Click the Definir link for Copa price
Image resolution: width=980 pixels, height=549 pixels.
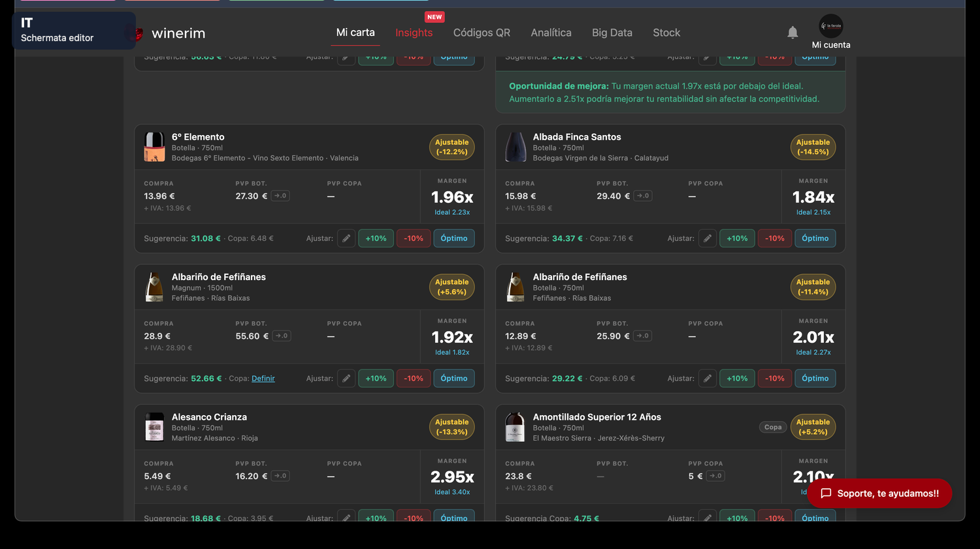(x=263, y=379)
